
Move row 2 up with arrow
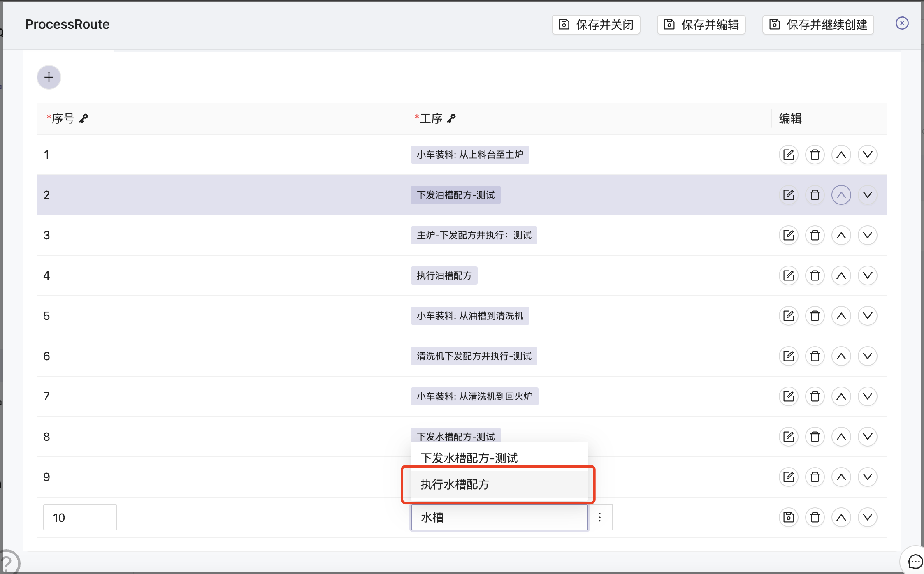[841, 195]
